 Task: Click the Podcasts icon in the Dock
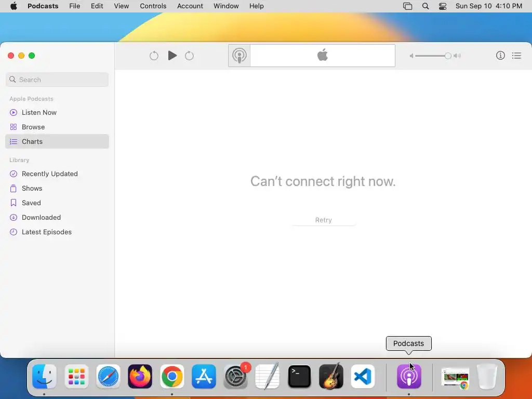[x=409, y=376]
